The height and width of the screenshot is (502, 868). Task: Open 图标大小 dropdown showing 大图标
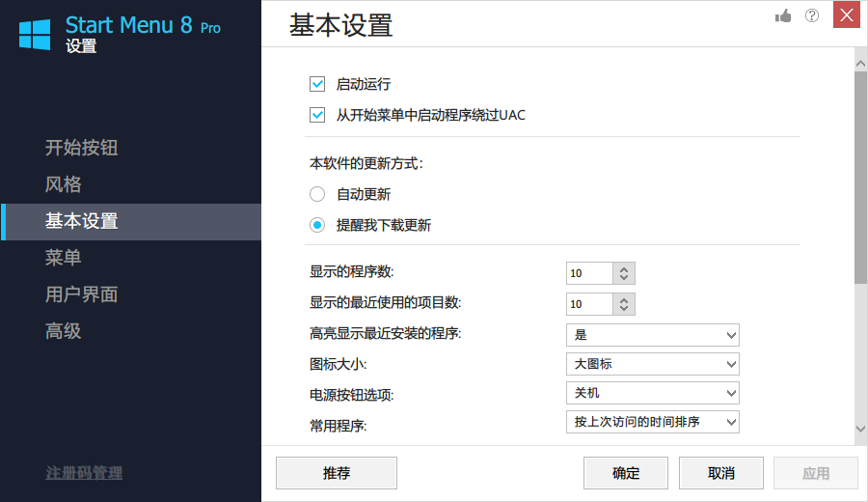coord(653,364)
